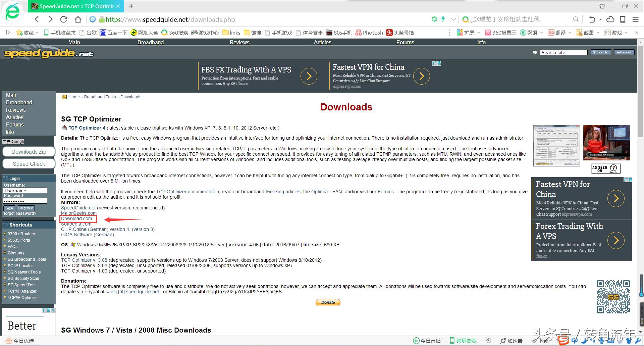The image size is (644, 346).
Task: Expand the 截图 screenshot dropdown
Action: pos(598,33)
